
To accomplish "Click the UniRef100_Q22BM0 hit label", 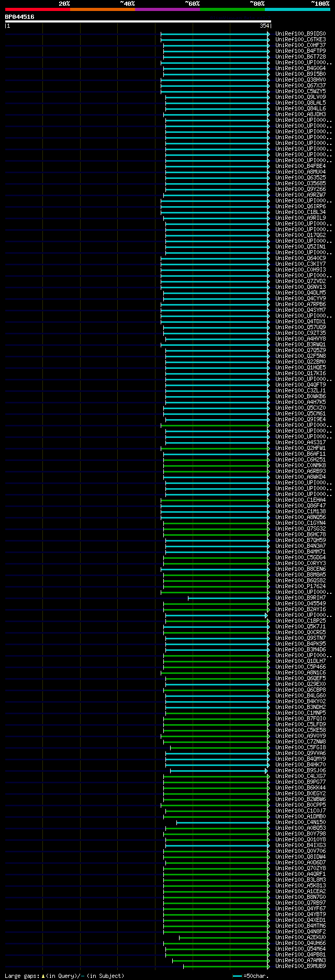I will pyautogui.click(x=300, y=362).
